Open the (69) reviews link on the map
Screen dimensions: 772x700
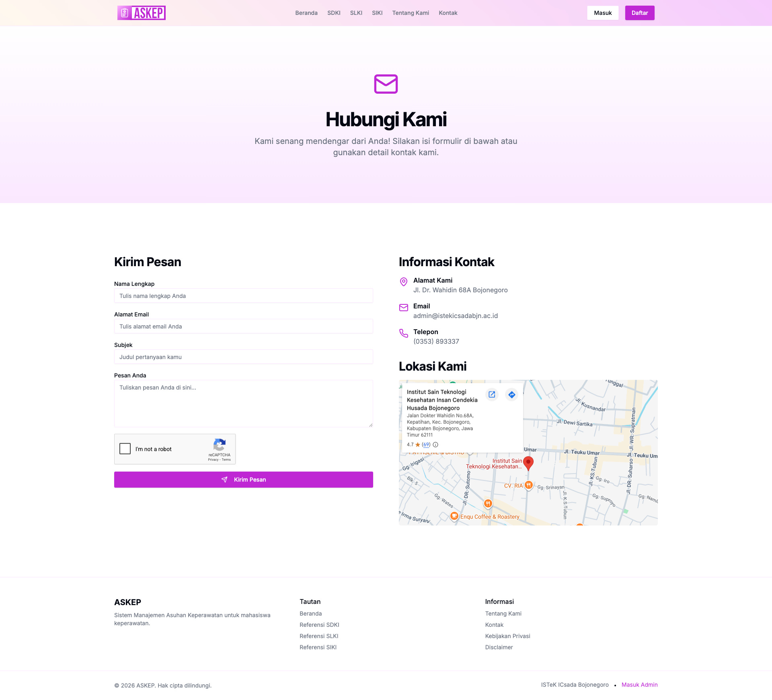426,445
